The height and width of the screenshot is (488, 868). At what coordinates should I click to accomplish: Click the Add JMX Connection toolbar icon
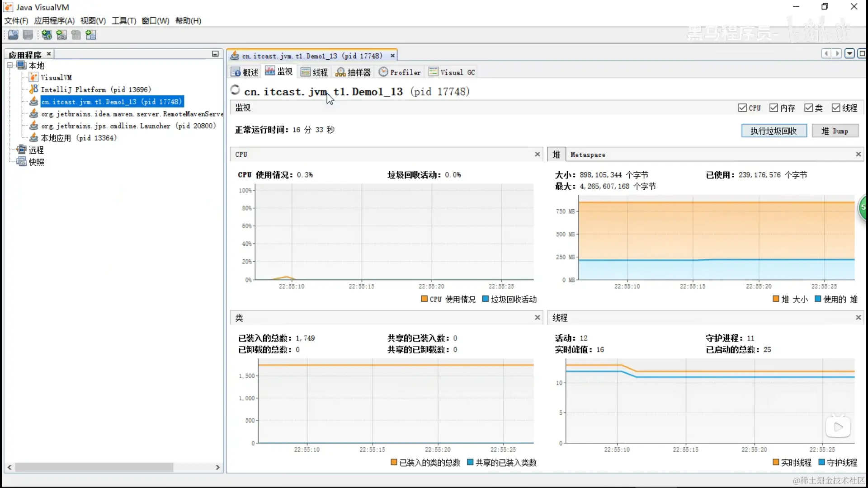click(x=61, y=35)
